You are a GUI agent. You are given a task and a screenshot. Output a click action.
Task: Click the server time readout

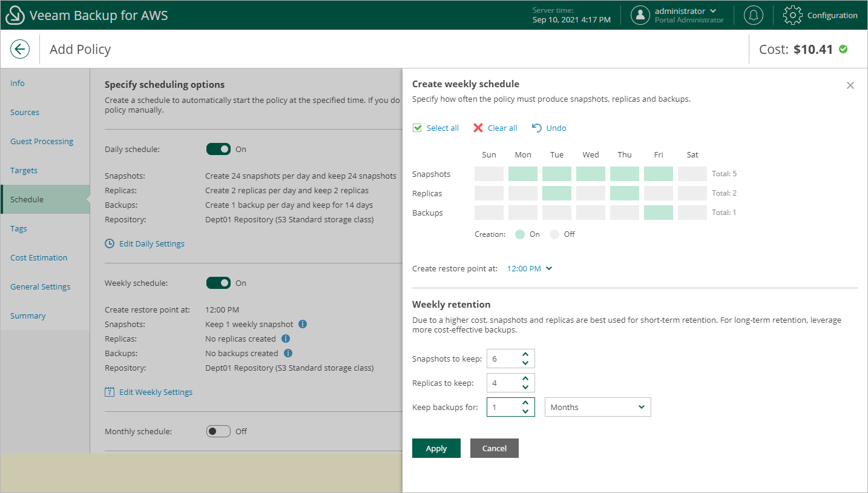571,15
